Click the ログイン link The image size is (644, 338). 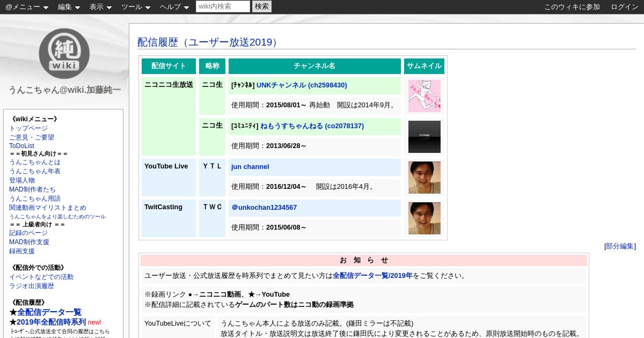pyautogui.click(x=624, y=7)
